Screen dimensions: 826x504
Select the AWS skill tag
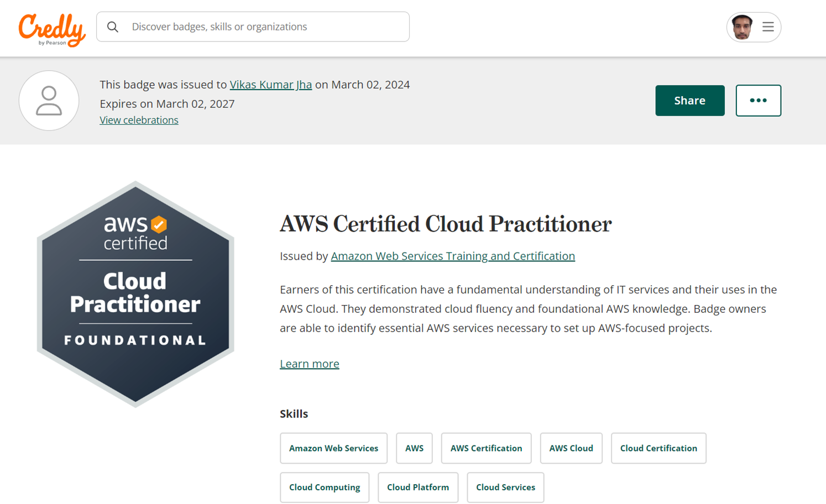[414, 448]
